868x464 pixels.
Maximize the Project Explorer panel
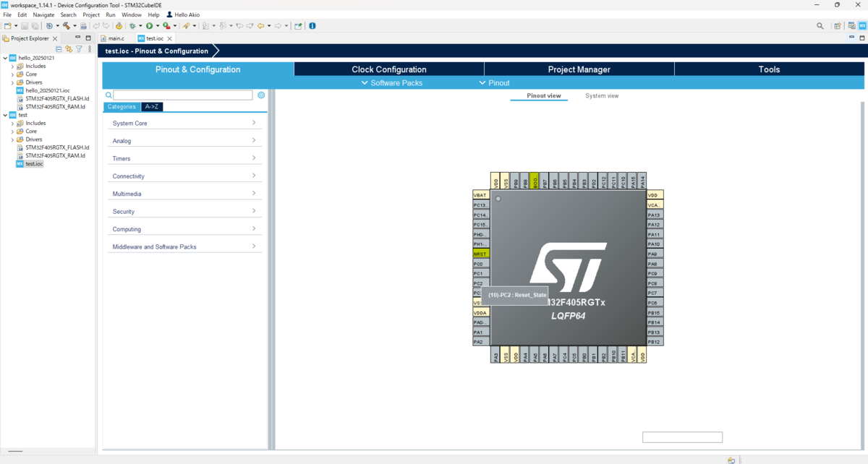88,38
